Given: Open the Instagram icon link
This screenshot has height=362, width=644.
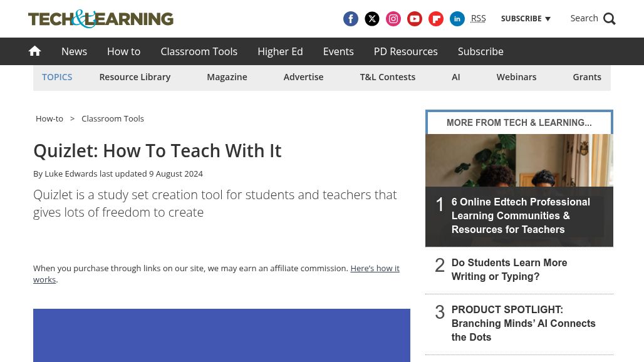Looking at the screenshot, I should click(x=393, y=19).
